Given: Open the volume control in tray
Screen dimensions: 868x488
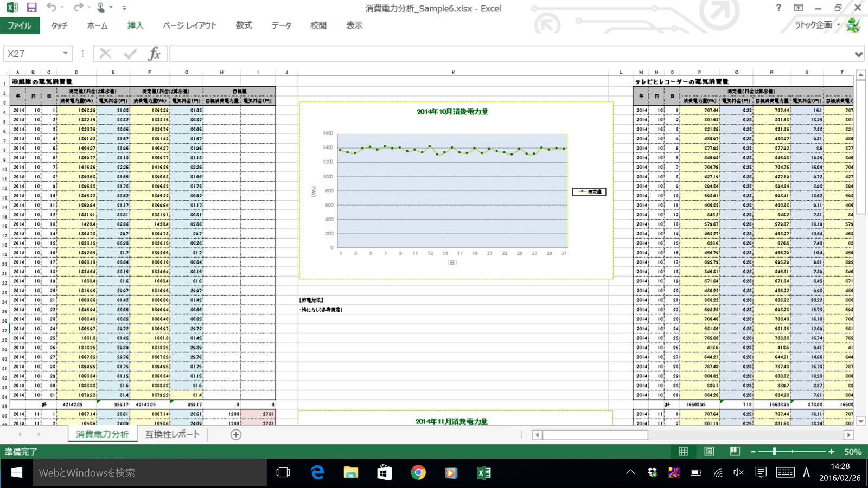Looking at the screenshot, I should [739, 473].
